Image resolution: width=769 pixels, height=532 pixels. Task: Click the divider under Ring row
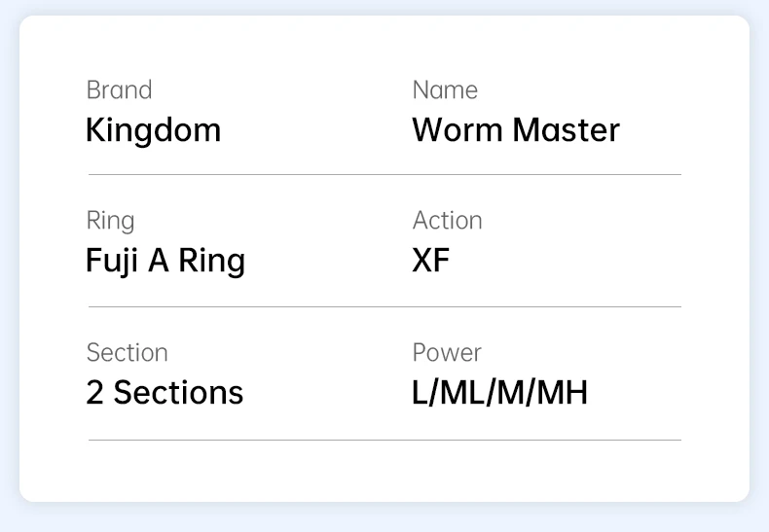pos(385,307)
